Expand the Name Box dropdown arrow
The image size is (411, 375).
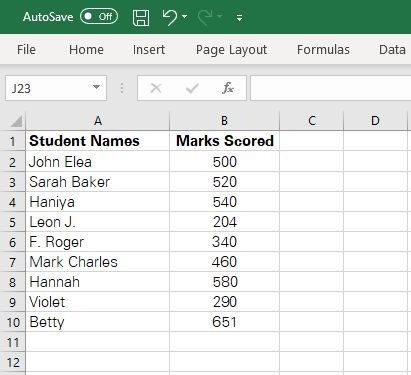tap(96, 88)
